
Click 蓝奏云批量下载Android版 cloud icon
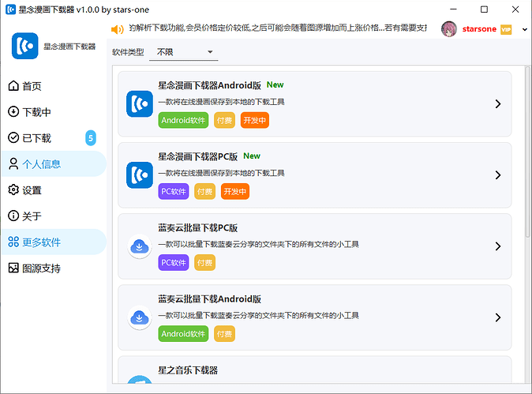[x=140, y=317]
